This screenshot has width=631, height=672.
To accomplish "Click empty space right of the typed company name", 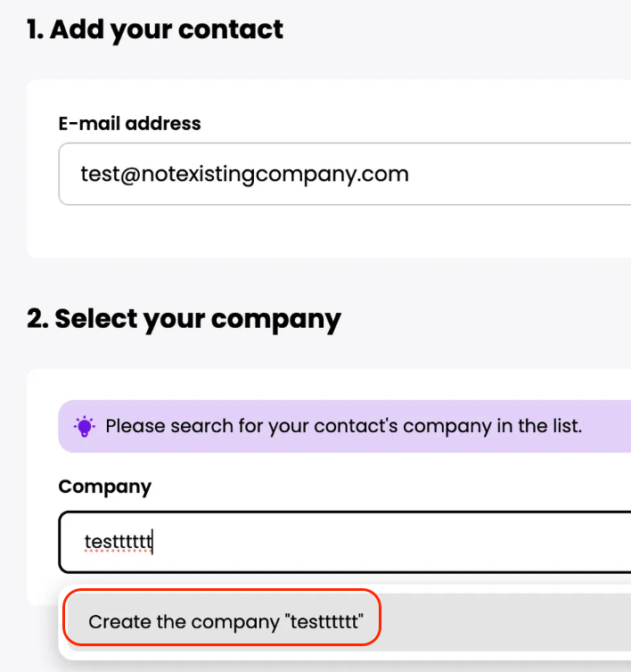I will (x=401, y=542).
